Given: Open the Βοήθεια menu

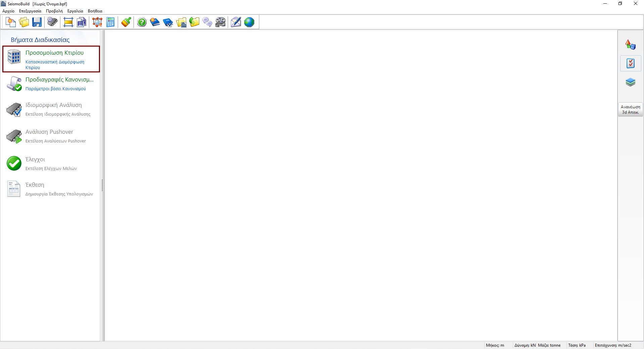Looking at the screenshot, I should (95, 11).
